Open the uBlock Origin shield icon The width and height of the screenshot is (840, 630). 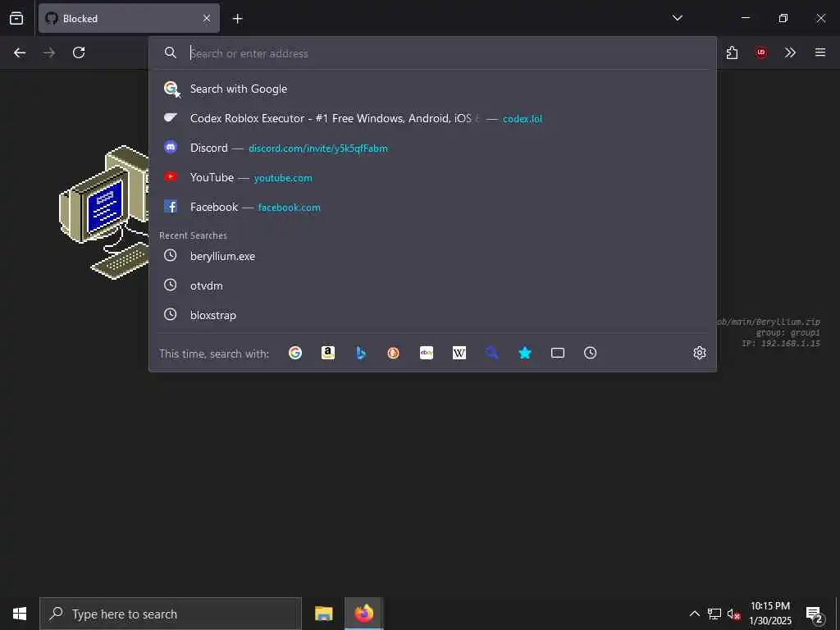[x=761, y=52]
